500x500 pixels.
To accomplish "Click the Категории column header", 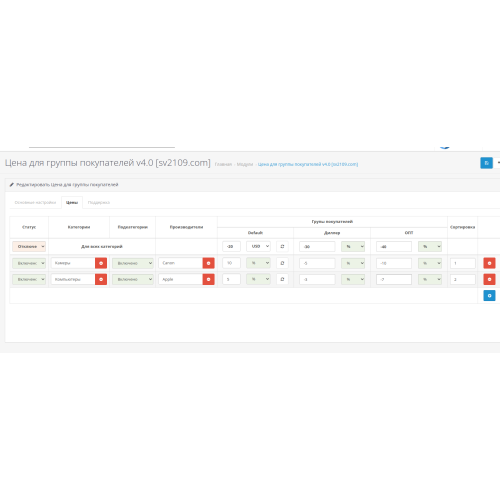I will point(79,227).
